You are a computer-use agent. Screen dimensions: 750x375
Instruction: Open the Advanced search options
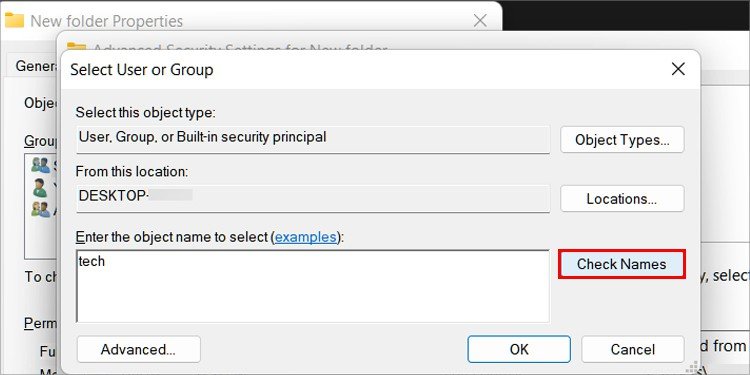point(139,349)
